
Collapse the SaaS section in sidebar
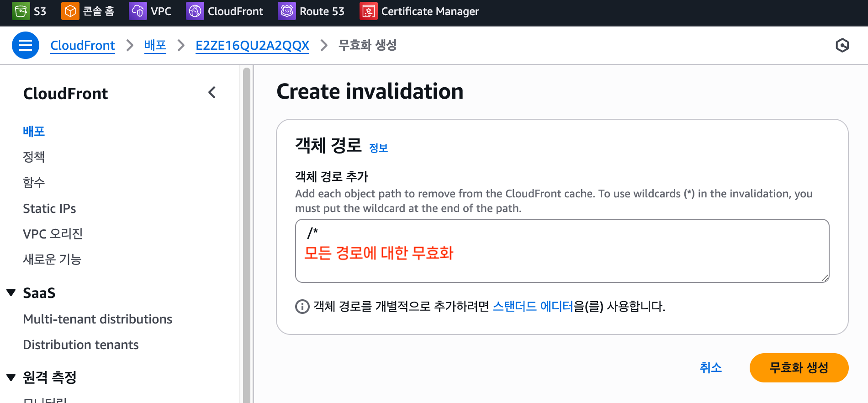pos(11,292)
